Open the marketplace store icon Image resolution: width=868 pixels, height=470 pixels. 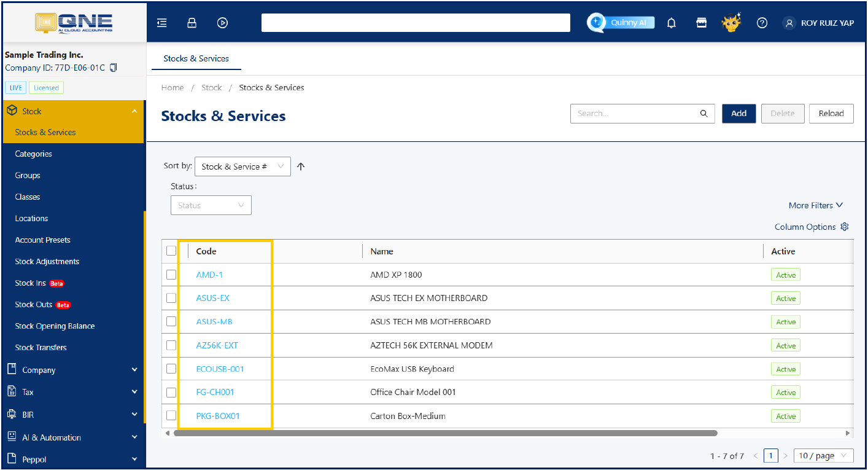click(x=701, y=23)
